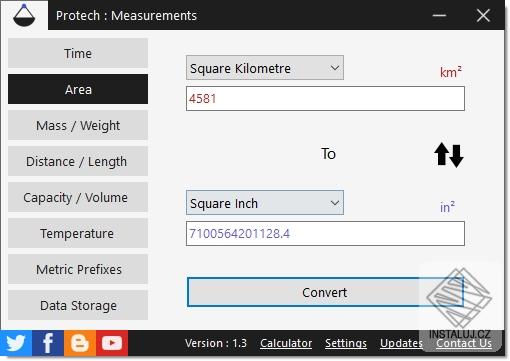Open the Calculator link

pyautogui.click(x=286, y=343)
